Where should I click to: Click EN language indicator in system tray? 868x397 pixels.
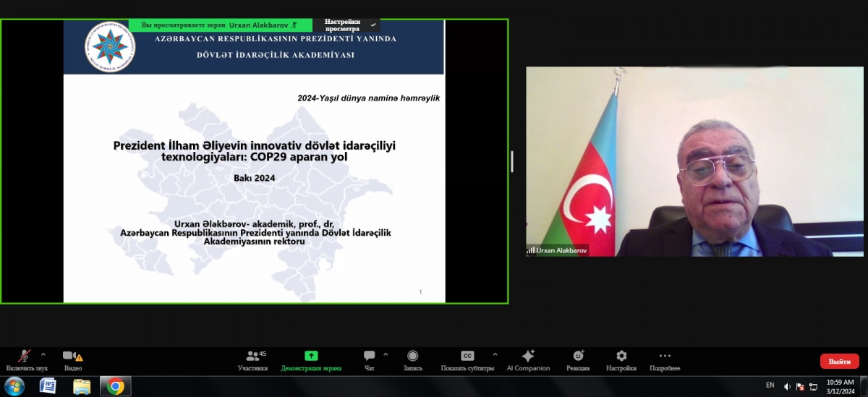(x=770, y=385)
